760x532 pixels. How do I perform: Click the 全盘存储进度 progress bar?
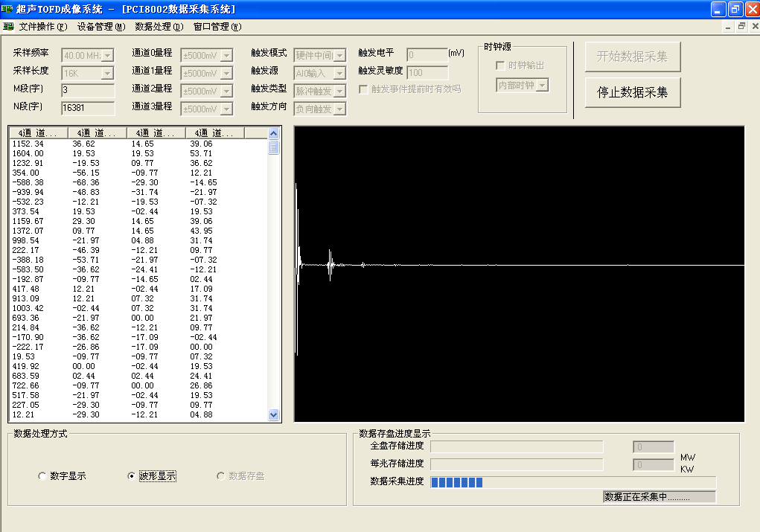pos(517,446)
